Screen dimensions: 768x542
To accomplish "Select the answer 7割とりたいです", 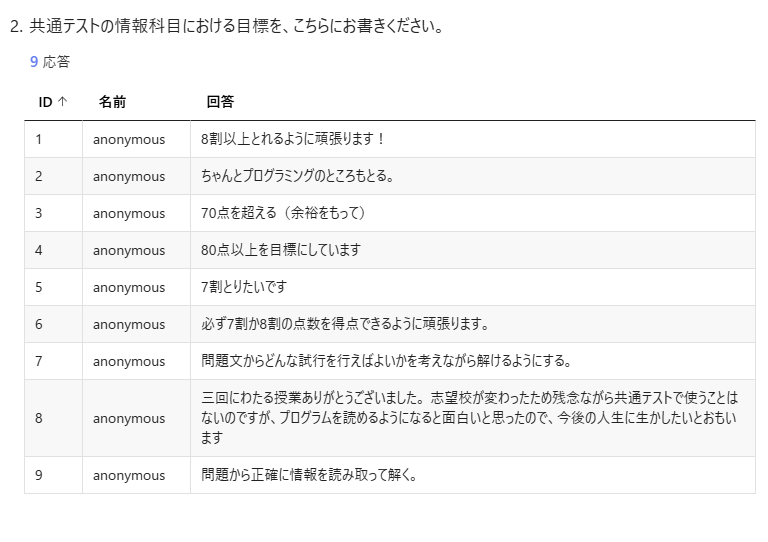I will tap(244, 287).
